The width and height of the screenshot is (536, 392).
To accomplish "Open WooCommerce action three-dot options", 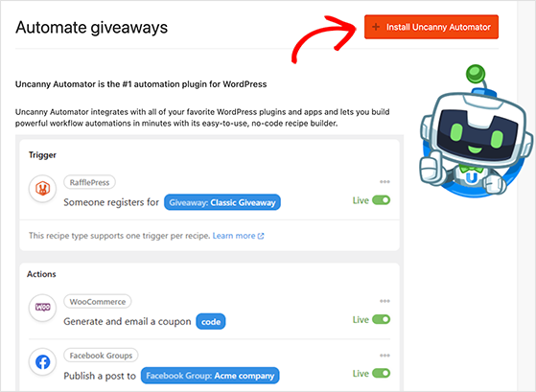I will coord(385,301).
